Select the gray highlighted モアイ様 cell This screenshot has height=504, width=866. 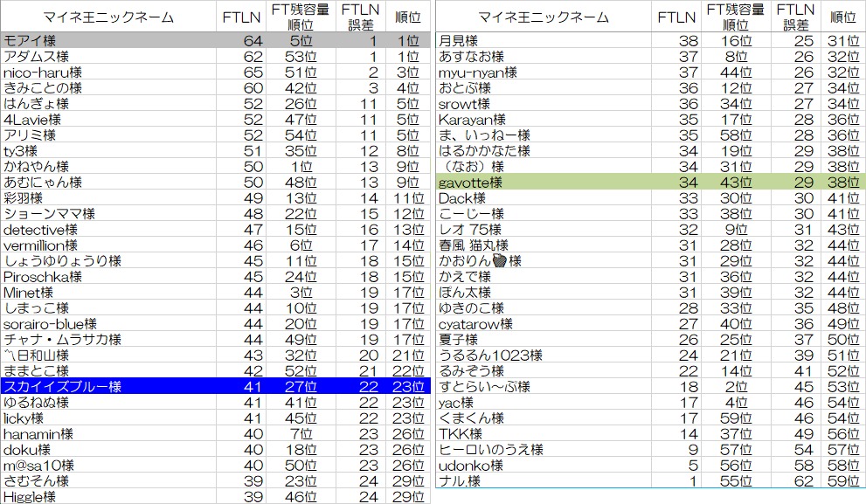[108, 41]
